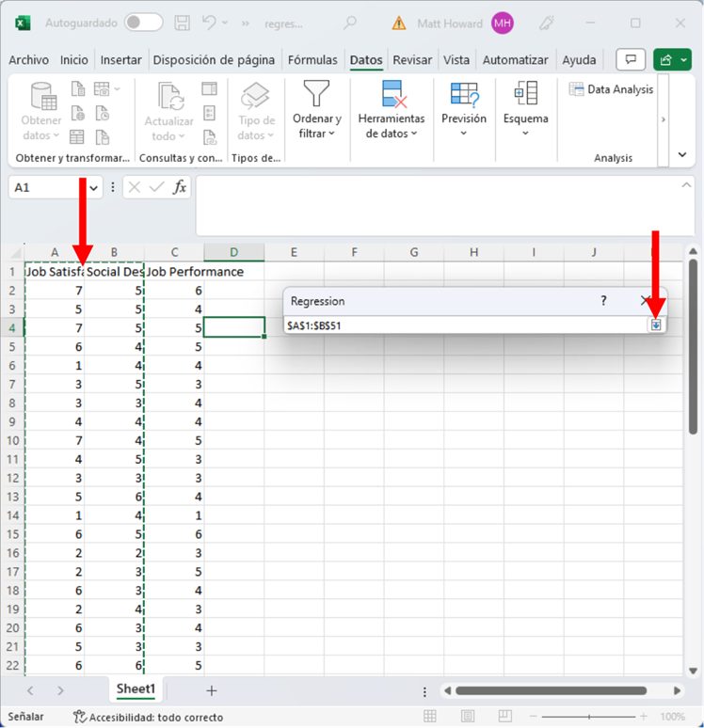Click the search magnifier in title bar

(350, 23)
